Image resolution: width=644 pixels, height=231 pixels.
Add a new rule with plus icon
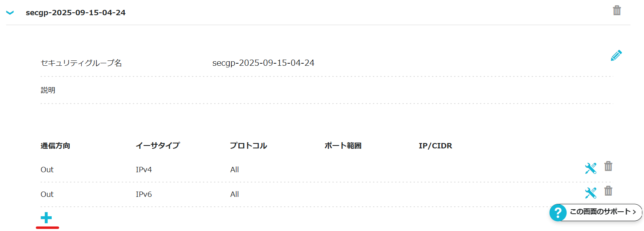point(46,218)
